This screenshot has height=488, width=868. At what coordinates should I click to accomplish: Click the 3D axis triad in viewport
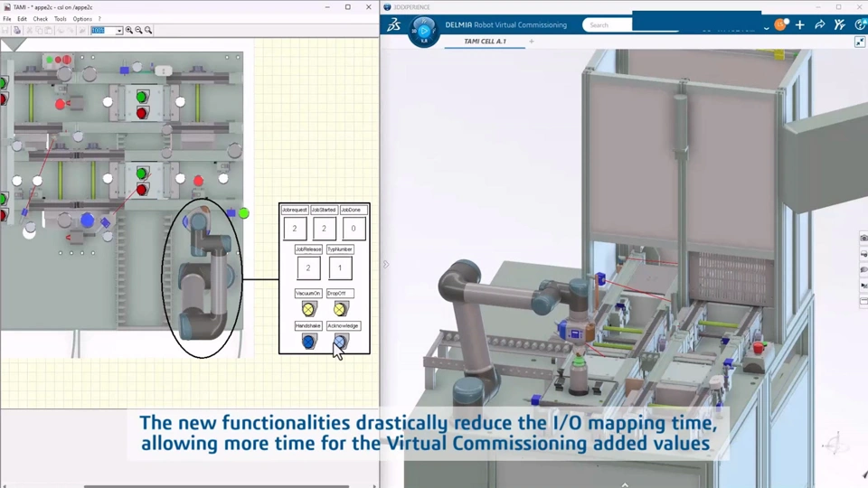[x=835, y=444]
